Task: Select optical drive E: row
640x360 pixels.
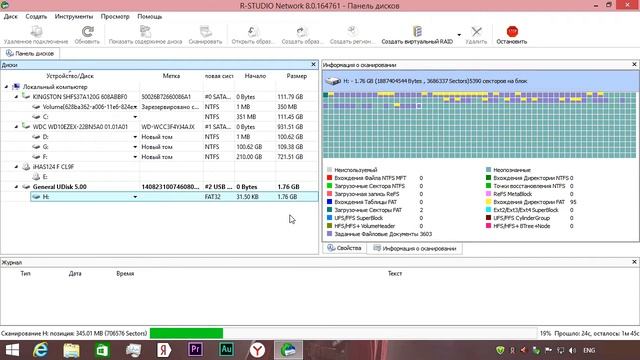Action: point(159,177)
